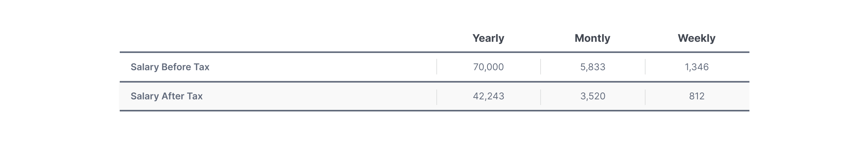Click the empty header cell above Salary Before Tax
The height and width of the screenshot is (142, 868).
pyautogui.click(x=278, y=38)
